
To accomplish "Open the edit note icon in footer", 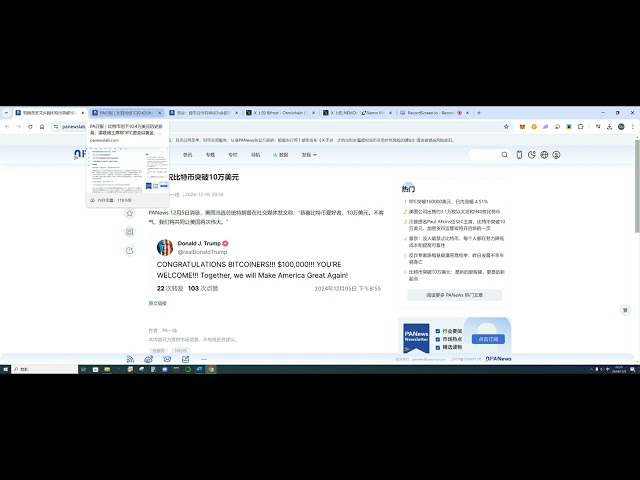I will point(185,359).
